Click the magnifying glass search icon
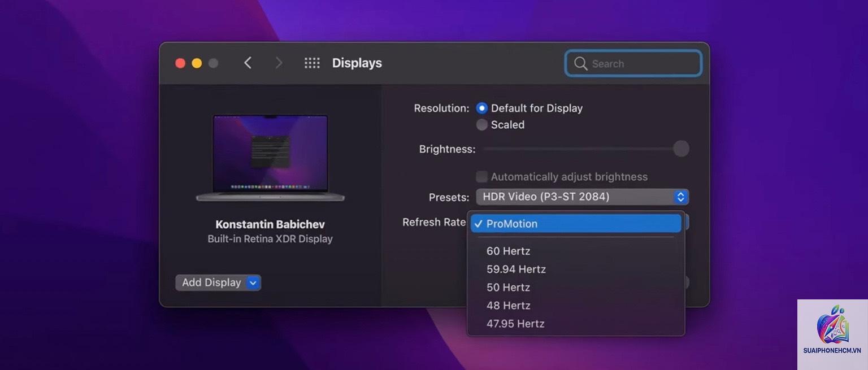This screenshot has height=370, width=868. tap(580, 63)
